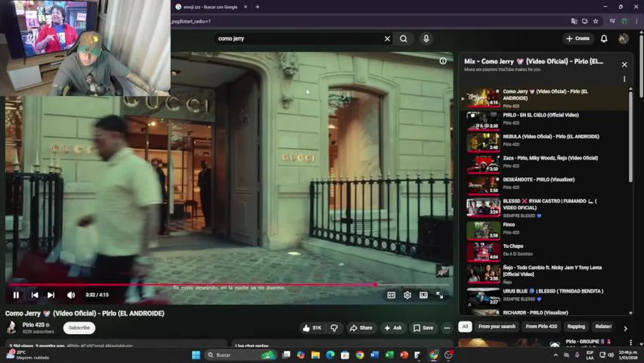Open Windows Start menu
The image size is (644, 363).
(196, 355)
